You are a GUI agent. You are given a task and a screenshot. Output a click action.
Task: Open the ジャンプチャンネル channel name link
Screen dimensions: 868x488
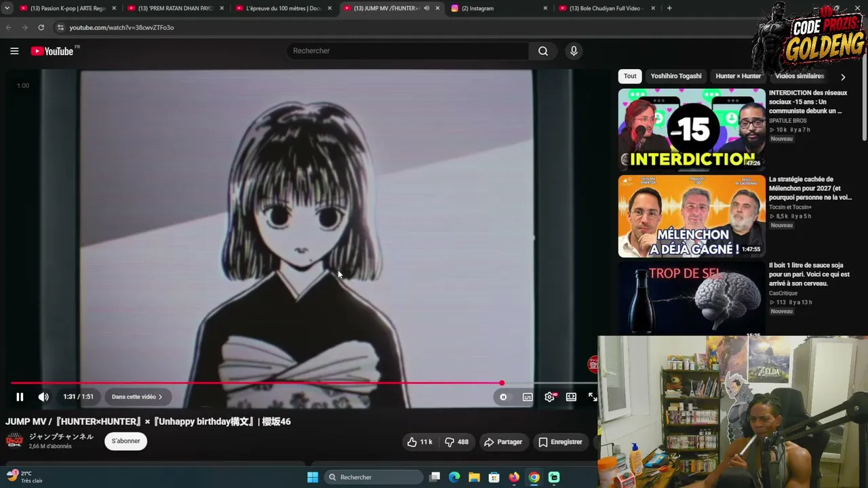coord(61,437)
